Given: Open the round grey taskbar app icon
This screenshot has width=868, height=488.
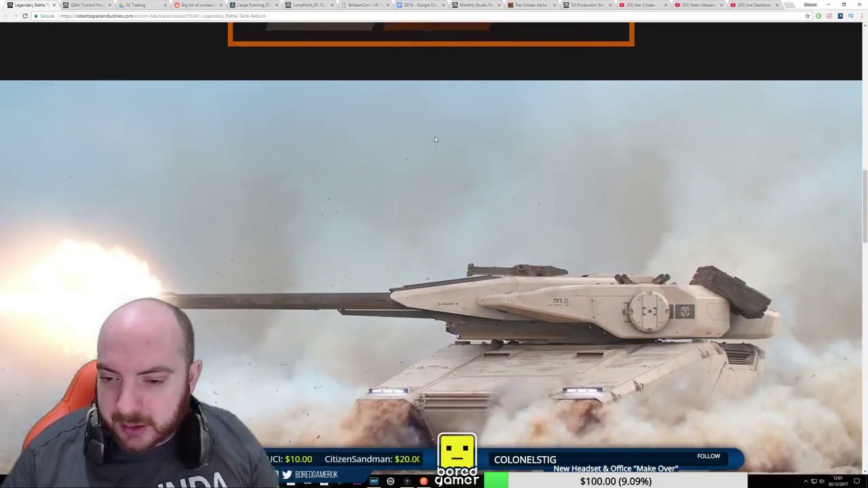Looking at the screenshot, I should [x=391, y=481].
